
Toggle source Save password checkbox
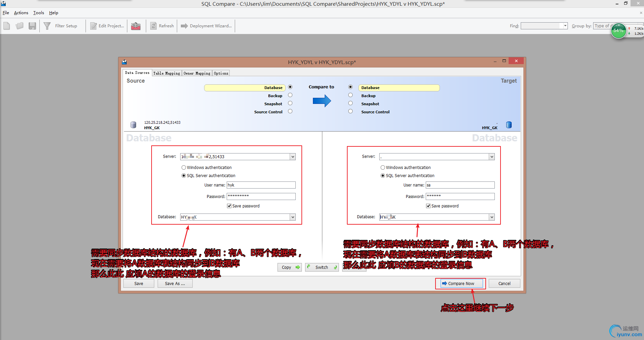[x=229, y=206]
